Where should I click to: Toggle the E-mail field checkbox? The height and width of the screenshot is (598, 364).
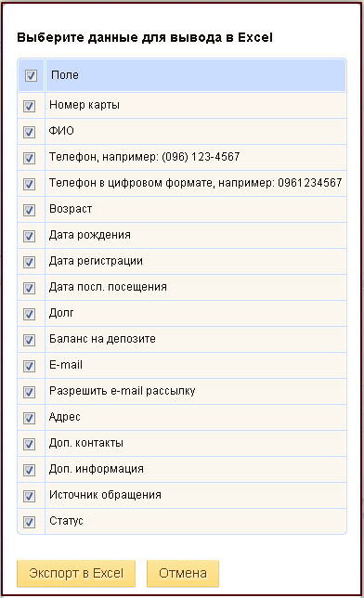click(30, 366)
